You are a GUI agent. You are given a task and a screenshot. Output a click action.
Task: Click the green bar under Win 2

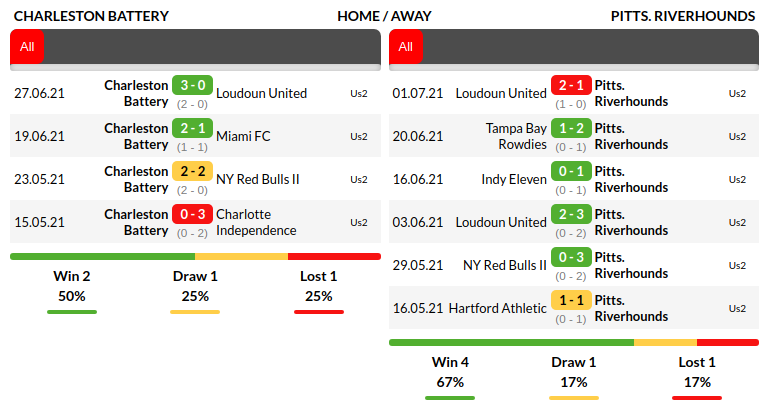click(72, 312)
